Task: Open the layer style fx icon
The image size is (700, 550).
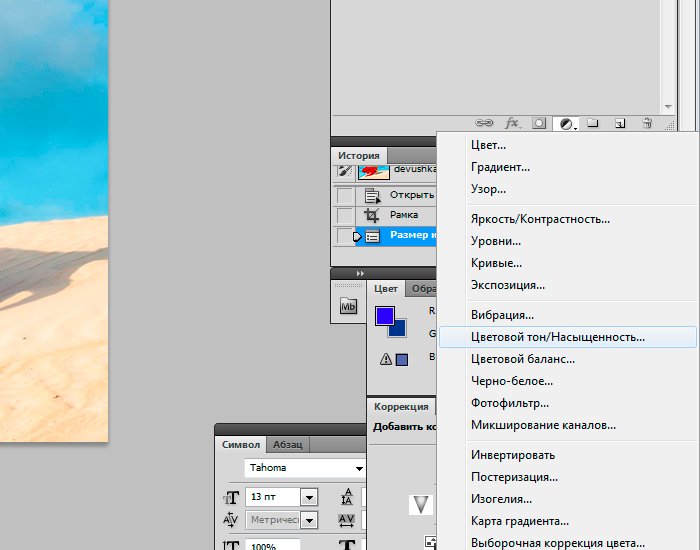Action: tap(512, 123)
